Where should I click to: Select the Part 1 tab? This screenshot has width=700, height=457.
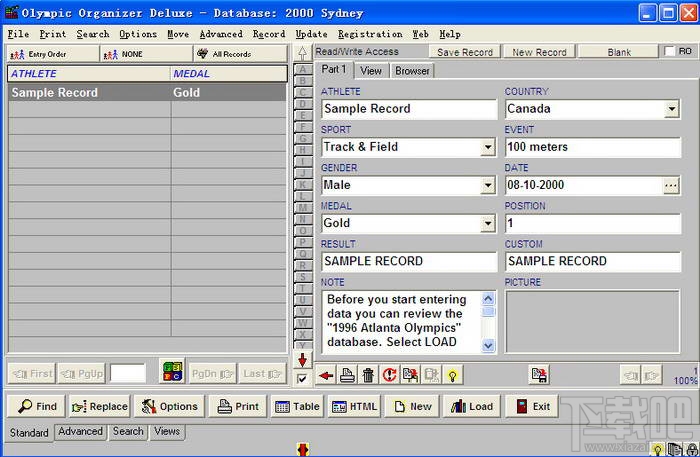coord(334,70)
